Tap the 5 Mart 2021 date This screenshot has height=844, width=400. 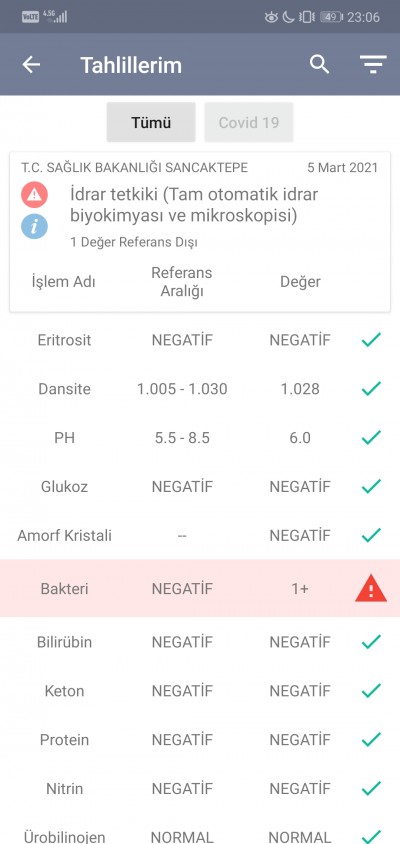click(343, 167)
